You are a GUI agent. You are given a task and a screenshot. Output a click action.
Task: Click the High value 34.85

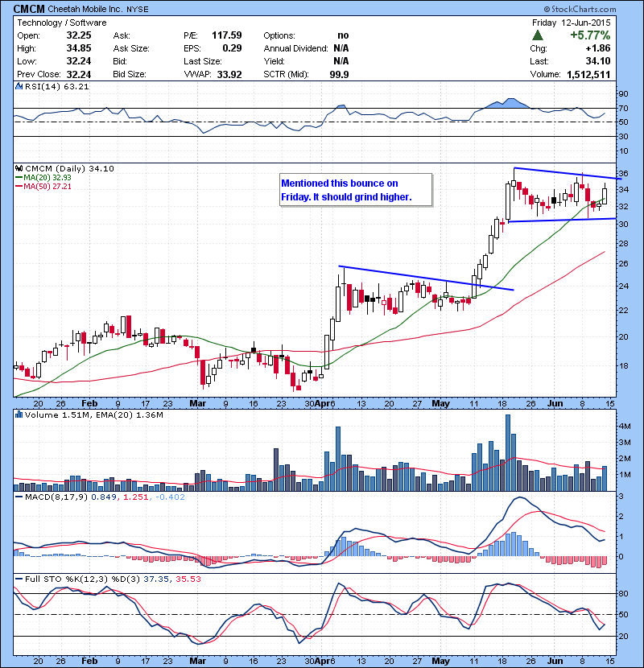(79, 48)
